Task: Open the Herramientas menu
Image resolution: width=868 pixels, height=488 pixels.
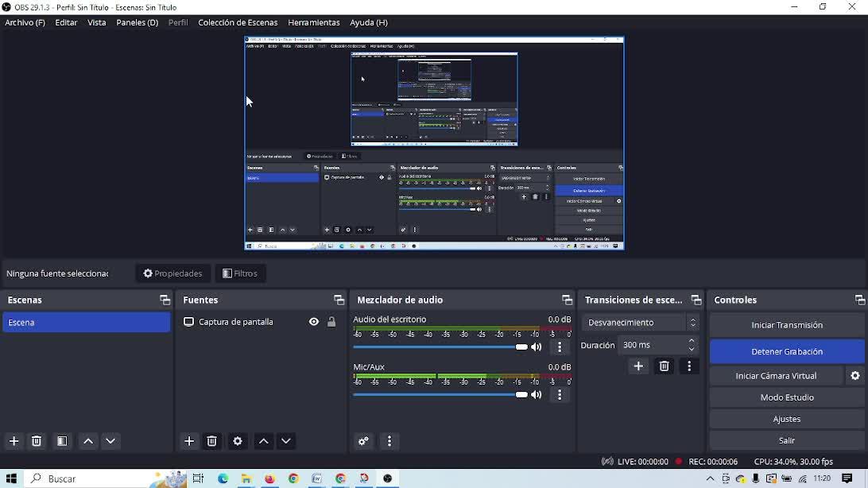Action: point(313,23)
